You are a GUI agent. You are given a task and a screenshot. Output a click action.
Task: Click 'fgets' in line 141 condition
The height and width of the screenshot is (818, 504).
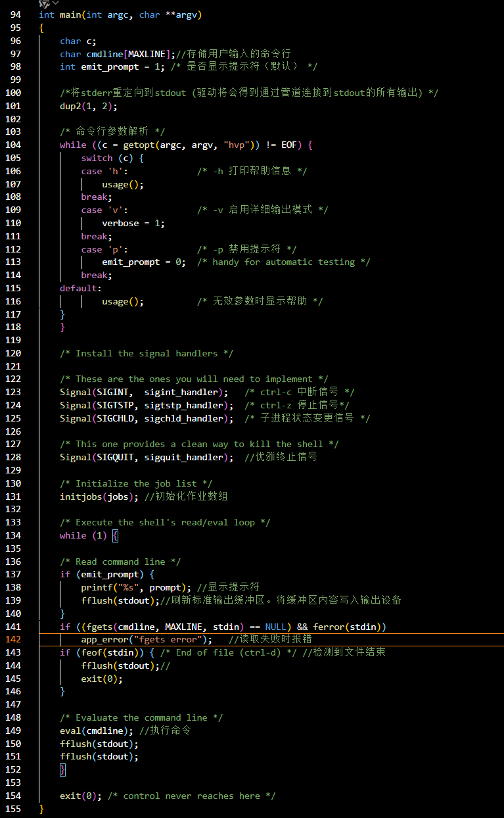(99, 627)
